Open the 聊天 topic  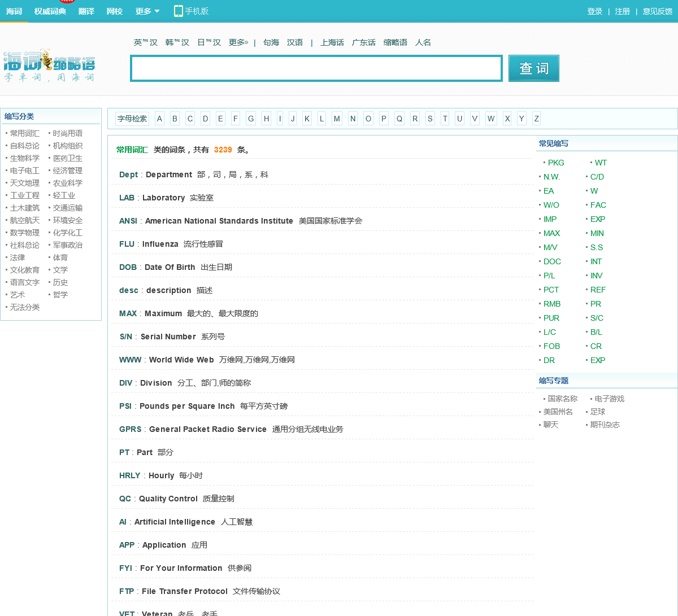coord(551,425)
